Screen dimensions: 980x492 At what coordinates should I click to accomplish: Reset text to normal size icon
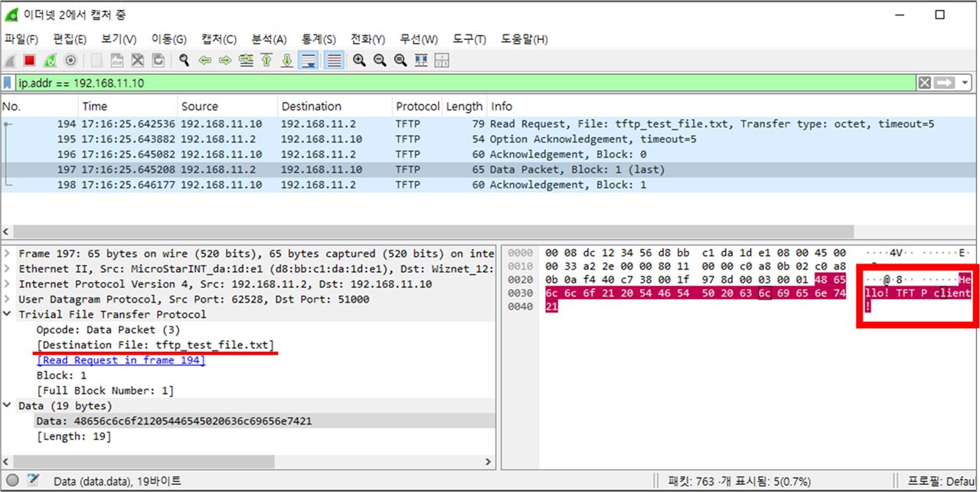pos(400,61)
